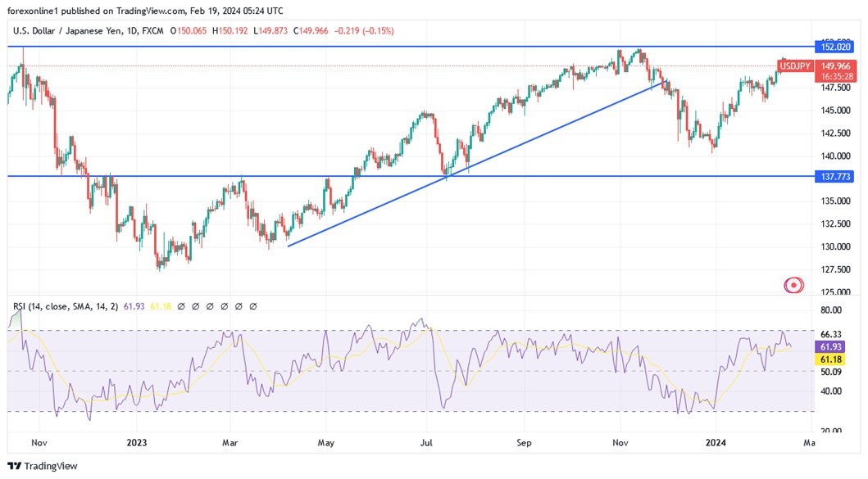Toggle the fourth crossed-circle icon in RSI legend
Viewport: 868px width, 479px height.
click(223, 305)
